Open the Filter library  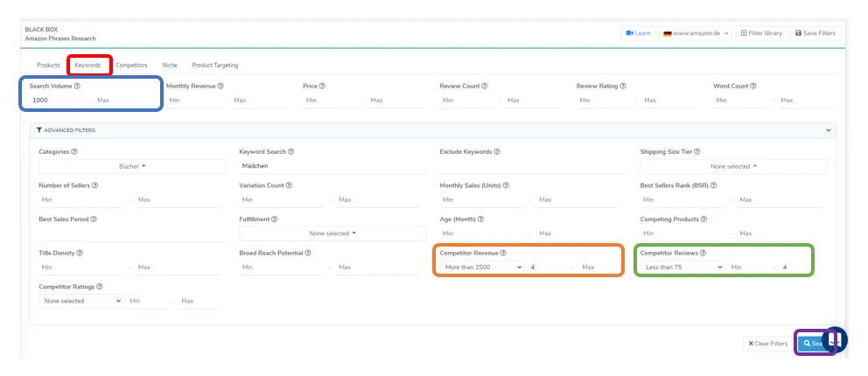click(x=761, y=33)
